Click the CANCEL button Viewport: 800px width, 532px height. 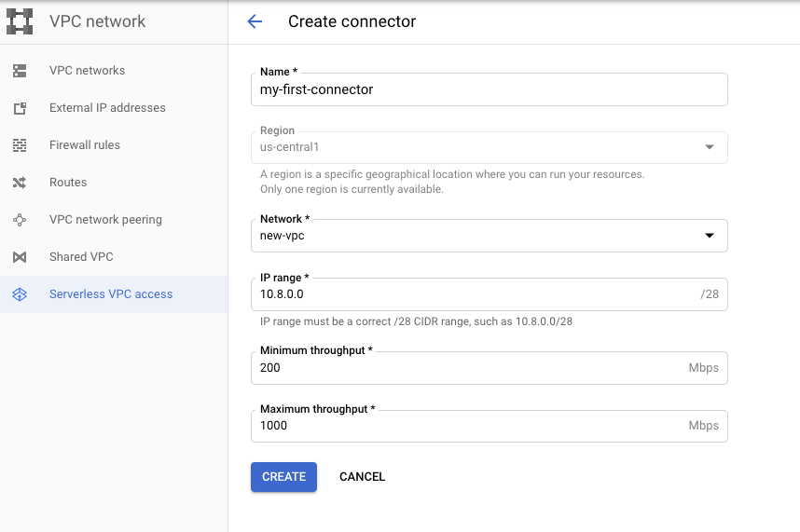point(363,477)
